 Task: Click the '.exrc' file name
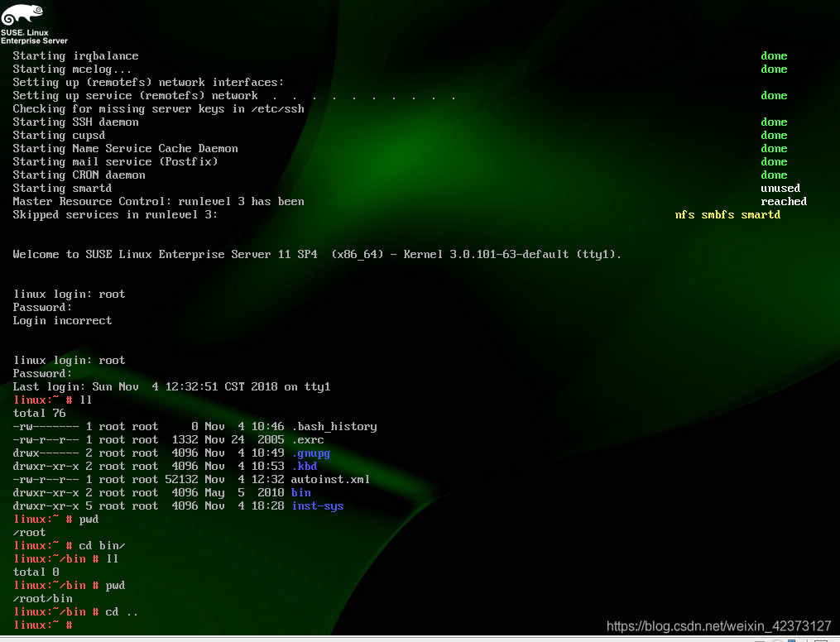tap(308, 440)
